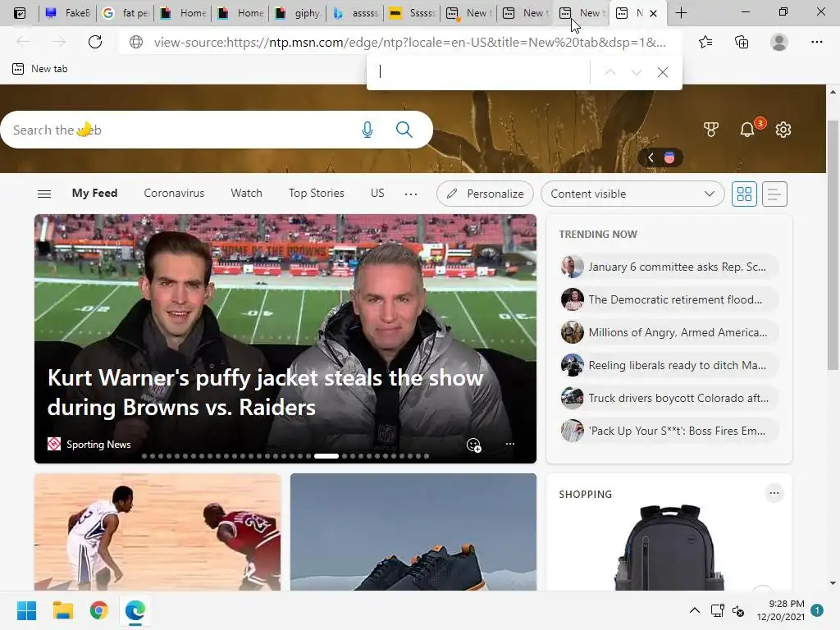840x630 pixels.
Task: Open the Coronavirus feed tab
Action: tap(174, 194)
